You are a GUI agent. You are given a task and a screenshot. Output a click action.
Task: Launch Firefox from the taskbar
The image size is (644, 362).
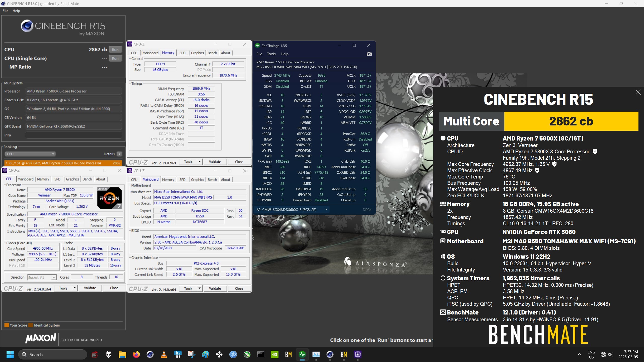[x=136, y=354]
